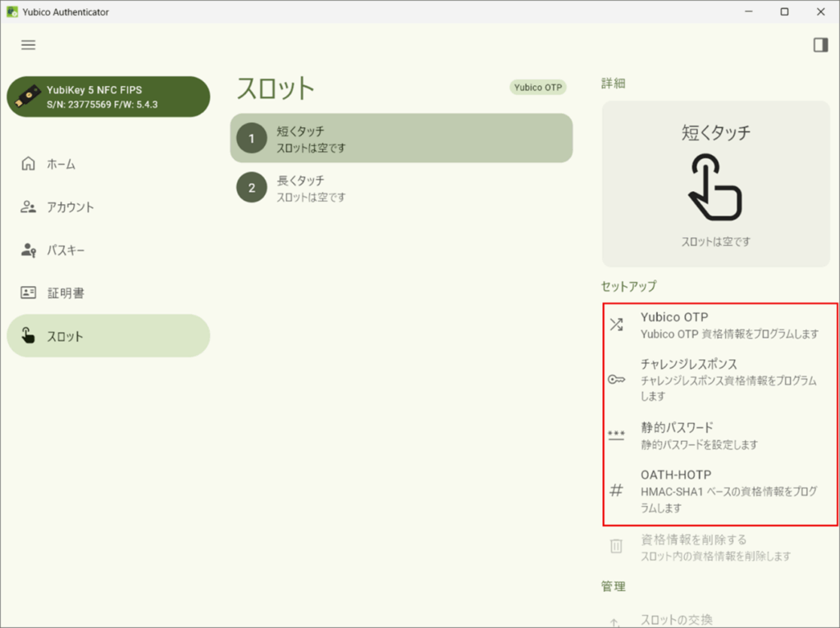840x628 pixels.
Task: Maximize the Yubico Authenticator window
Action: (784, 11)
